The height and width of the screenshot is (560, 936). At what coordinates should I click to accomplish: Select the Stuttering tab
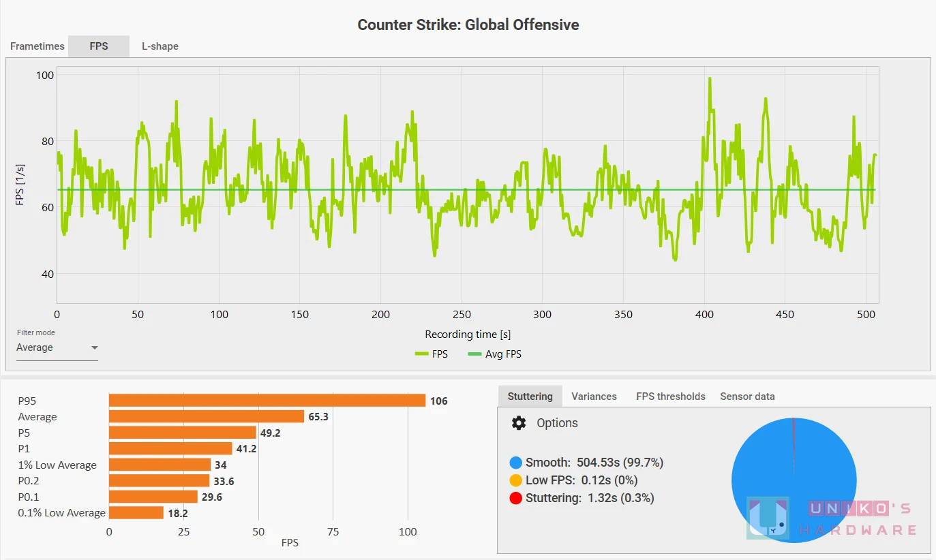tap(530, 396)
